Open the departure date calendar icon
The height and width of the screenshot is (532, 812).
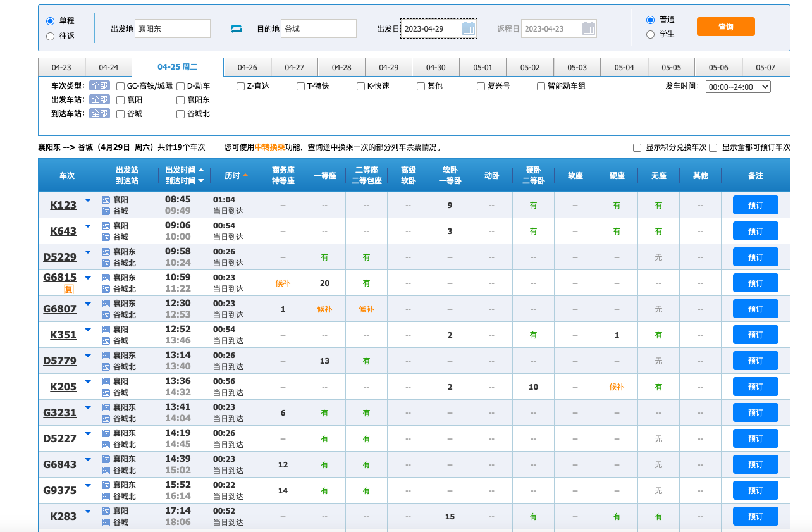pyautogui.click(x=468, y=28)
